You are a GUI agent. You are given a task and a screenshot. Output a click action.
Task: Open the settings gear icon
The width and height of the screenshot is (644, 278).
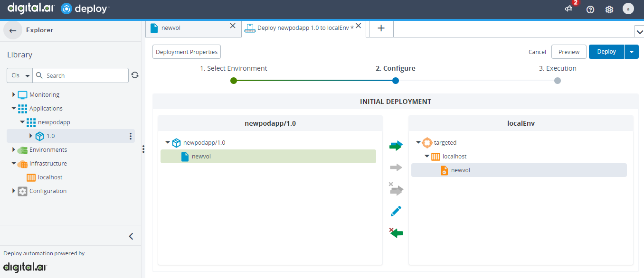coord(609,9)
